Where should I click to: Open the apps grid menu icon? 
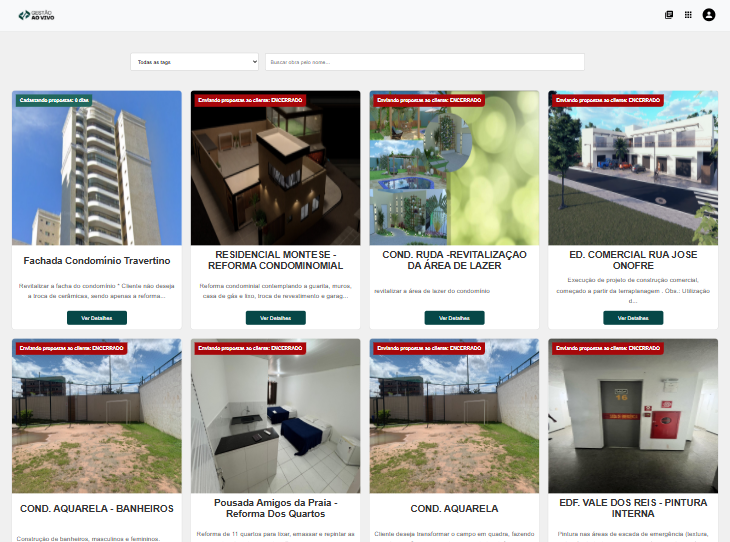point(688,15)
